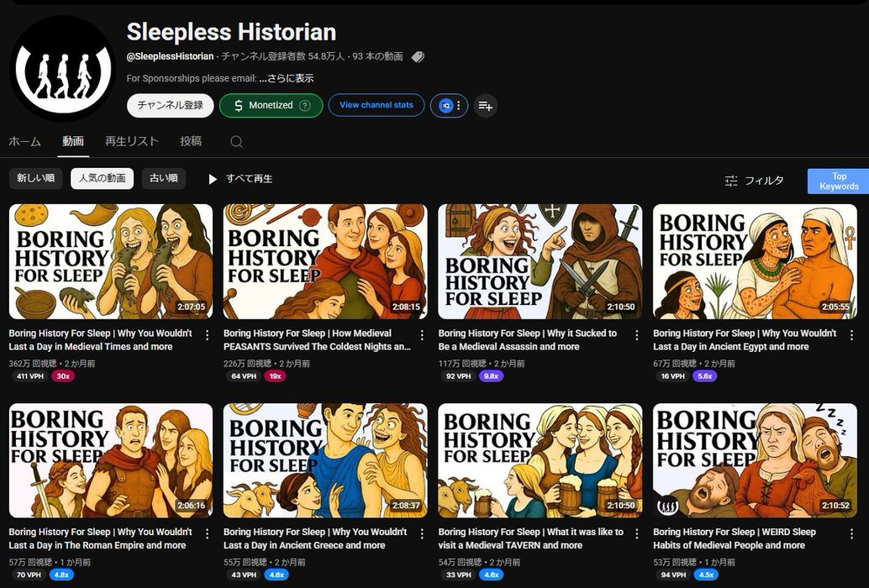Open the search icon in channel tabs

pos(236,142)
